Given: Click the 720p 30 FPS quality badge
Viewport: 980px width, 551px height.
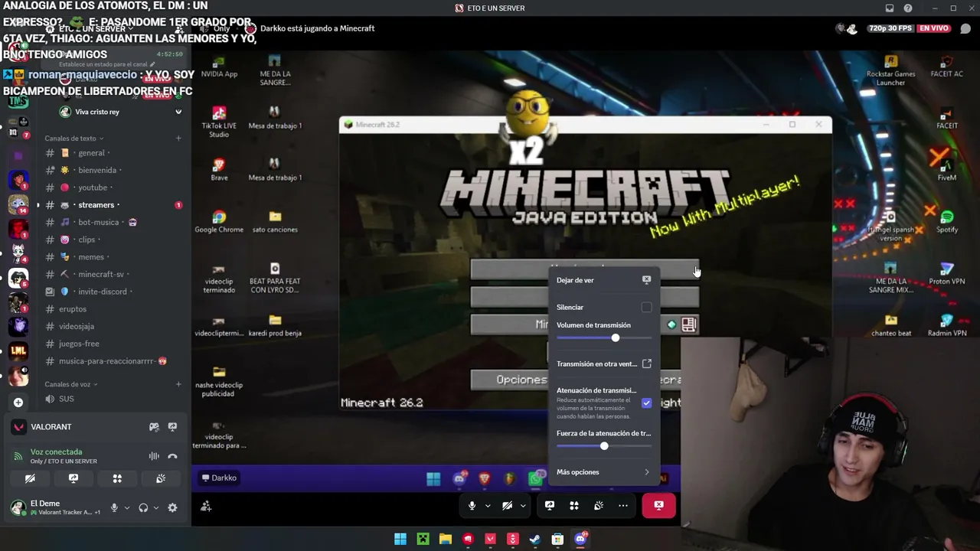Looking at the screenshot, I should pyautogui.click(x=890, y=28).
